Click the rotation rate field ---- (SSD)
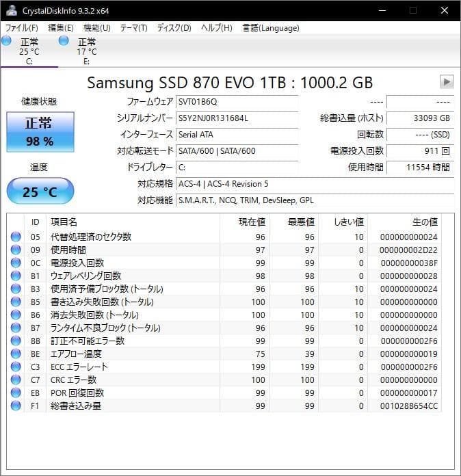Image resolution: width=461 pixels, height=476 pixels. pos(421,135)
